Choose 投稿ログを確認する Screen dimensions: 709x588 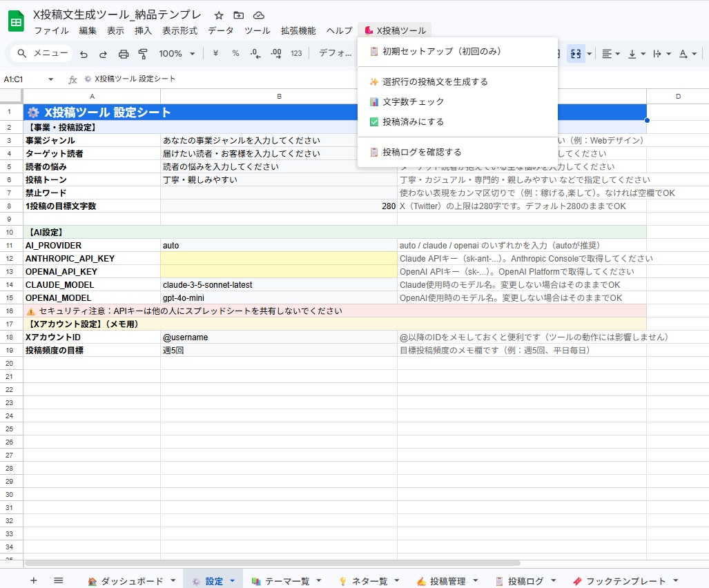(x=457, y=152)
